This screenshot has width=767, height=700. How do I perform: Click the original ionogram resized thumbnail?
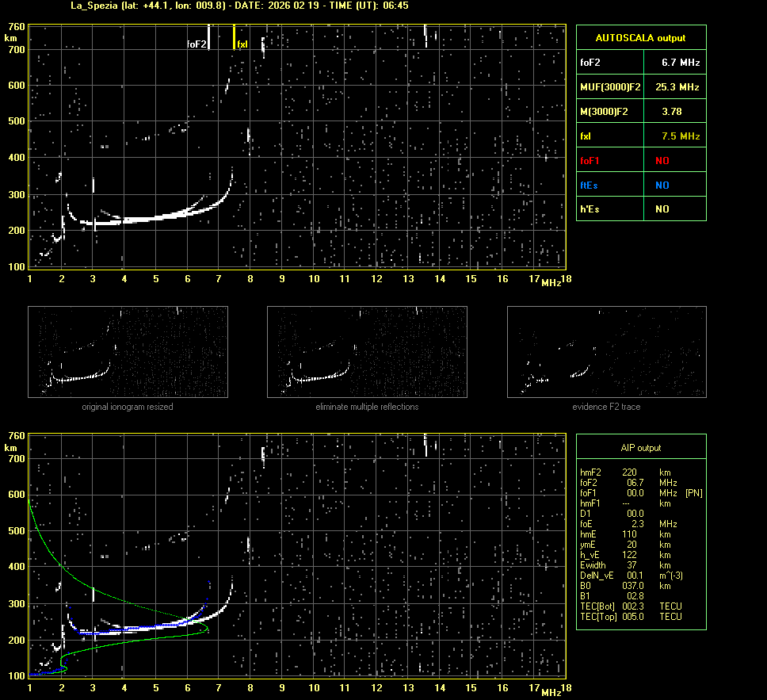point(128,352)
